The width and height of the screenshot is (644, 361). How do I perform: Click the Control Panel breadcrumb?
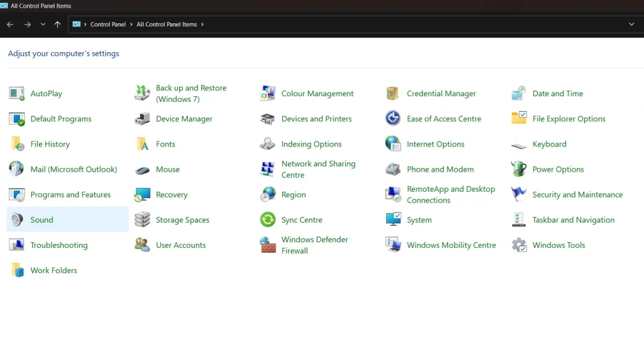coord(108,25)
